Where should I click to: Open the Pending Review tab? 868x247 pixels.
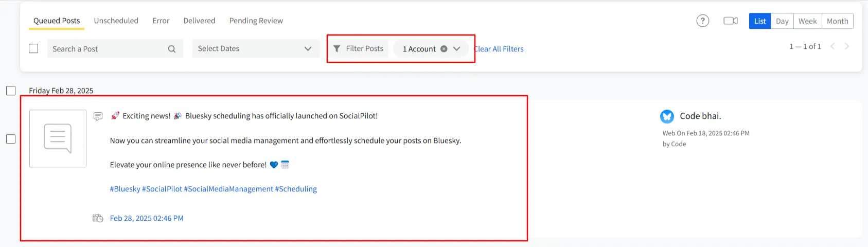[256, 21]
